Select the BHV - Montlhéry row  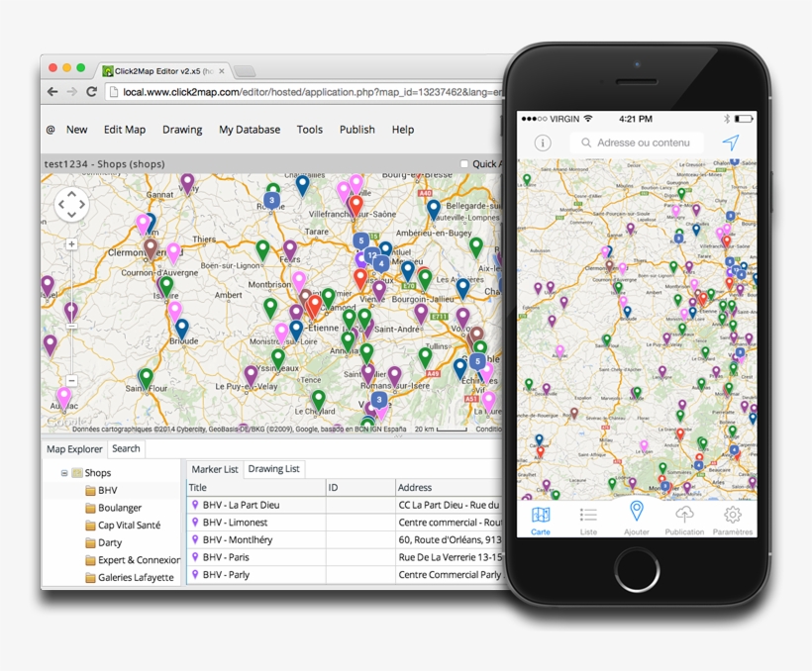(x=345, y=539)
